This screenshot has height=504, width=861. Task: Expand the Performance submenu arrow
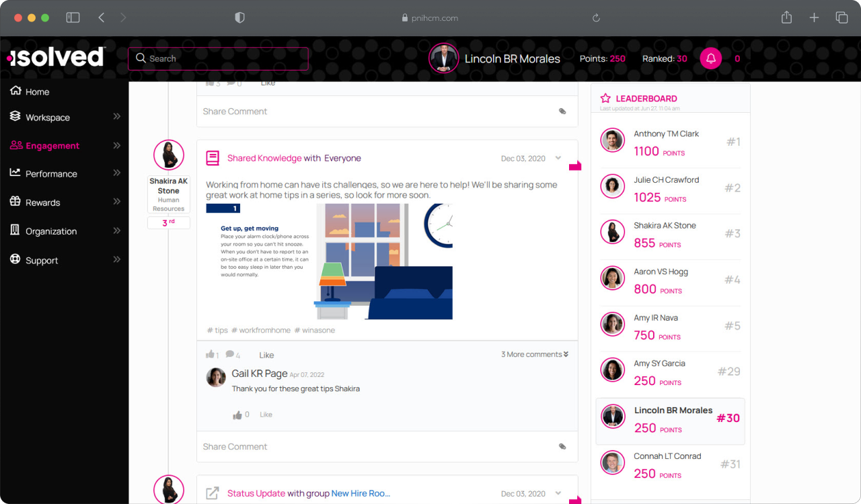pos(117,173)
